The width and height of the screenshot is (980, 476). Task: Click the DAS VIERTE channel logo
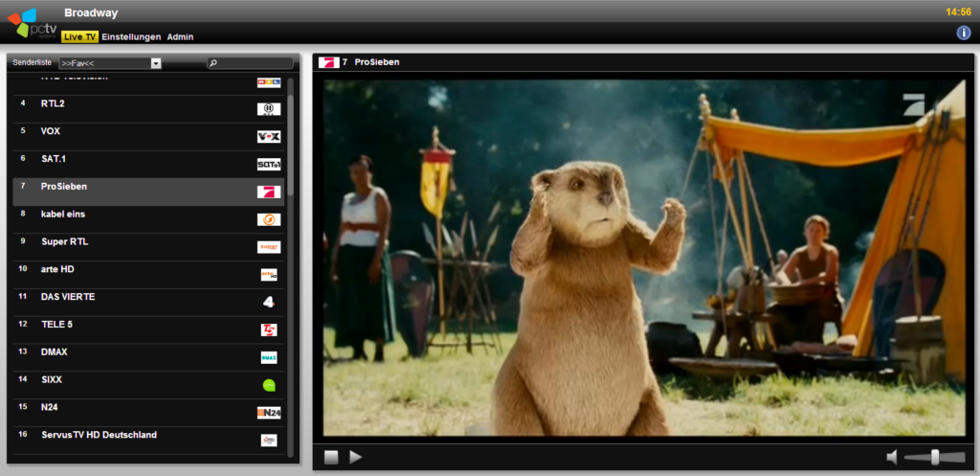coord(269,302)
